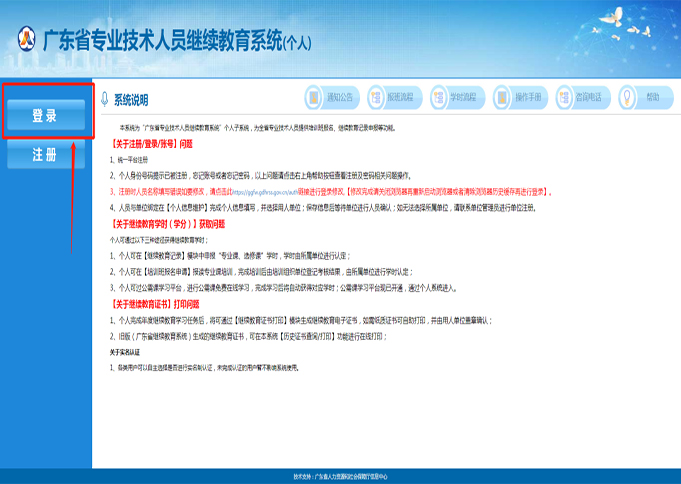Click the red heading 【关于继续教育学时(学分)】获取问题
Viewport: 681px width, 484px height.
point(168,224)
